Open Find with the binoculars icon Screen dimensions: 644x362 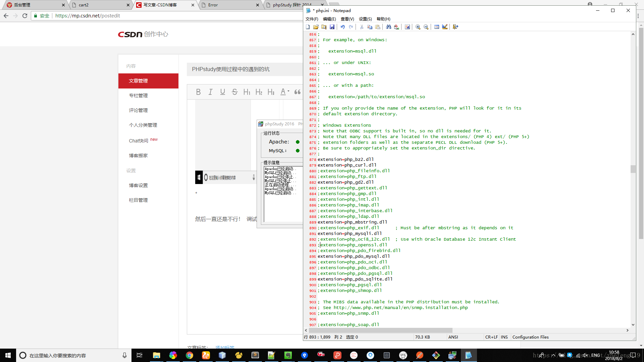pyautogui.click(x=388, y=27)
